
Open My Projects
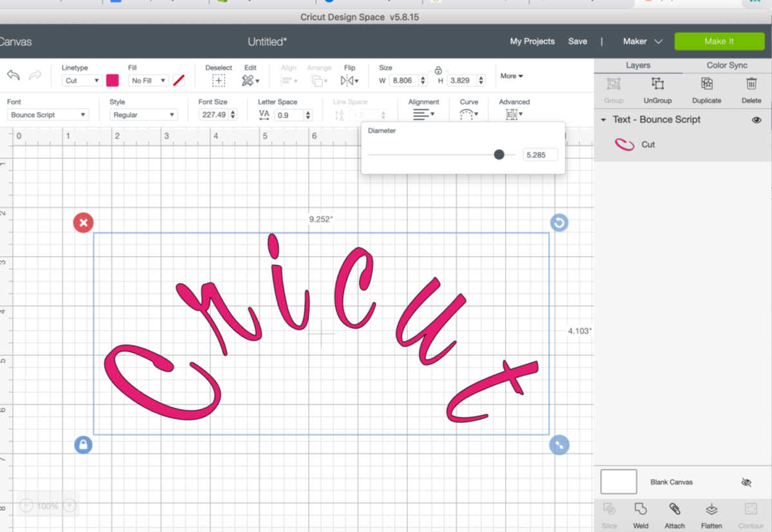(532, 41)
